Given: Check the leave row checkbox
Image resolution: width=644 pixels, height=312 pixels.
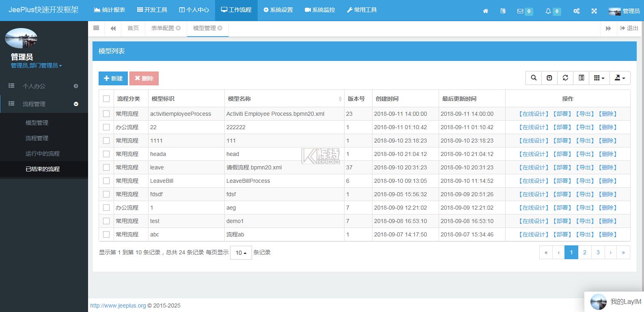Looking at the screenshot, I should click(106, 167).
